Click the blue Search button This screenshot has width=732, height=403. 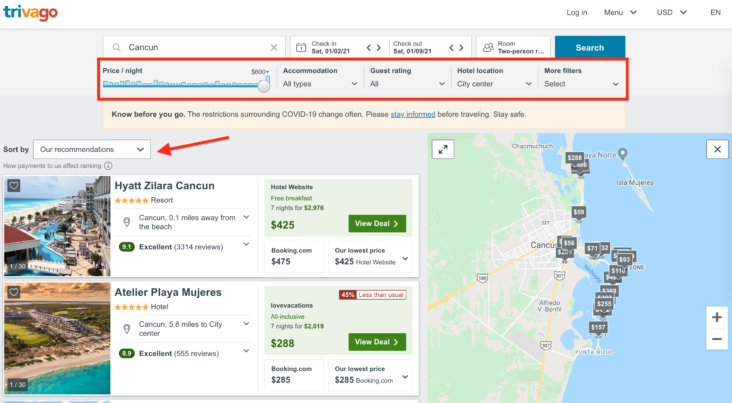(x=590, y=47)
